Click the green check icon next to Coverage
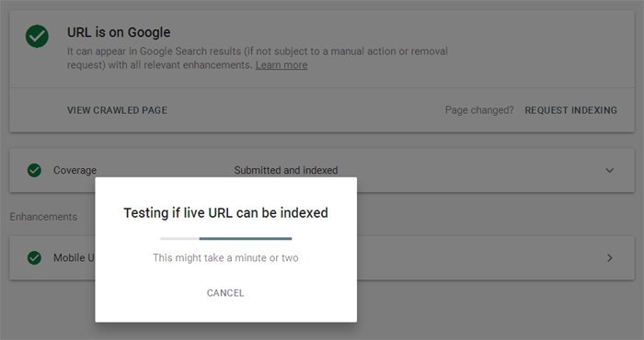This screenshot has height=340, width=644. [34, 170]
